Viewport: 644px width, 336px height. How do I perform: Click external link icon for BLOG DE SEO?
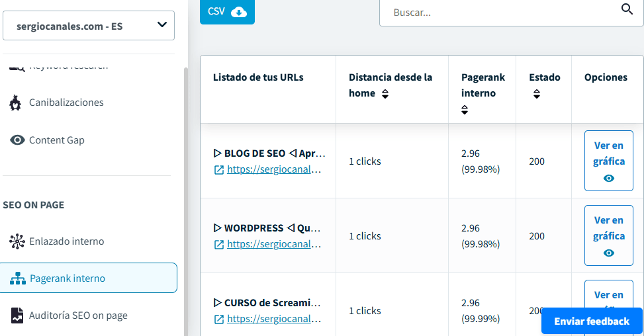click(x=218, y=169)
